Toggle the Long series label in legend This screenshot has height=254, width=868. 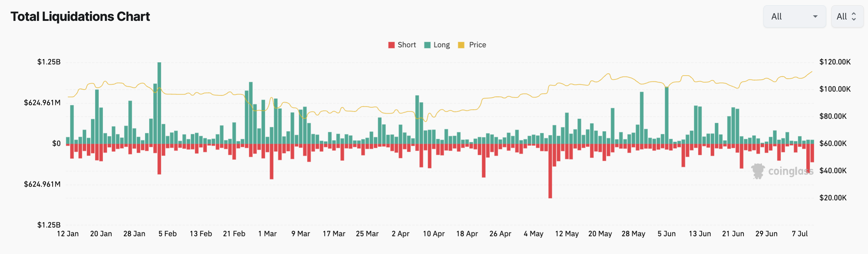[441, 45]
